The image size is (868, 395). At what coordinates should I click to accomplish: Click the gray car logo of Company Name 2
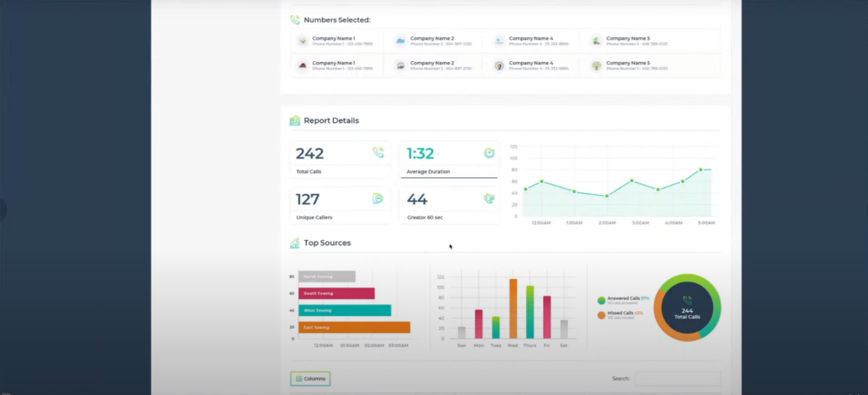pos(400,66)
